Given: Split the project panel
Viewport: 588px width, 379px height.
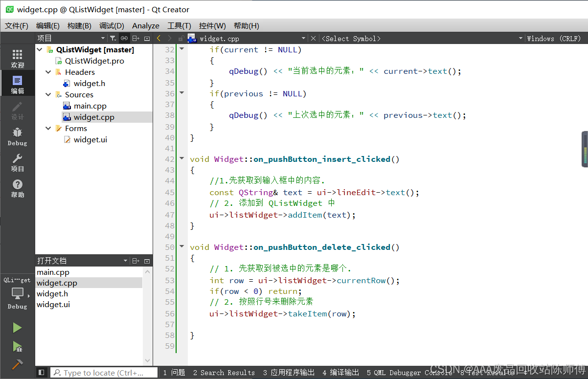Looking at the screenshot, I should (x=136, y=38).
